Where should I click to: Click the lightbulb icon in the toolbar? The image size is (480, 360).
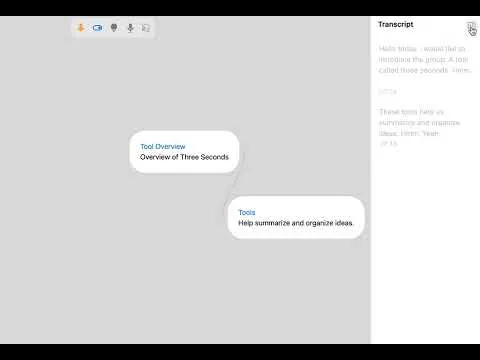(114, 28)
